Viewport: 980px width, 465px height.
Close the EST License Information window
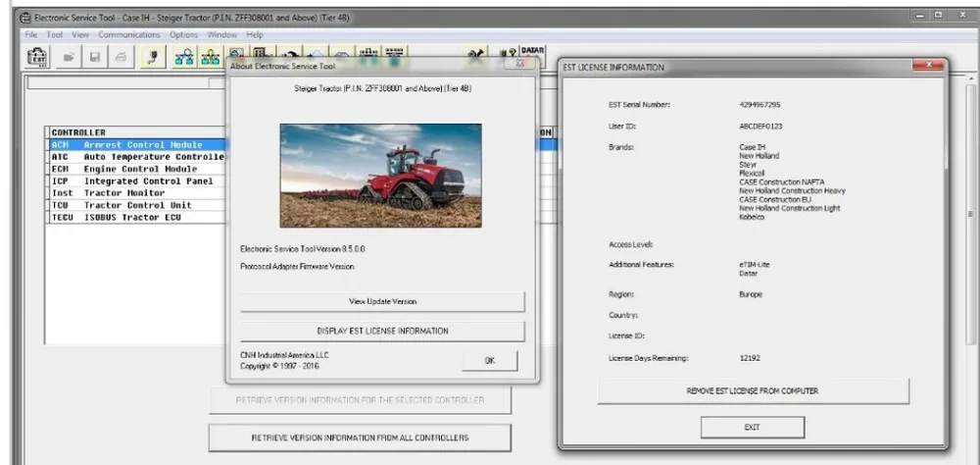click(927, 65)
